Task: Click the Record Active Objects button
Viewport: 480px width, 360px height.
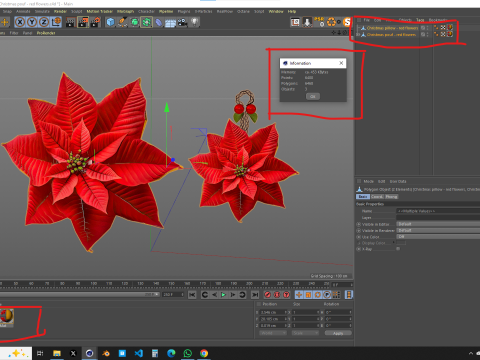Action: (267, 295)
